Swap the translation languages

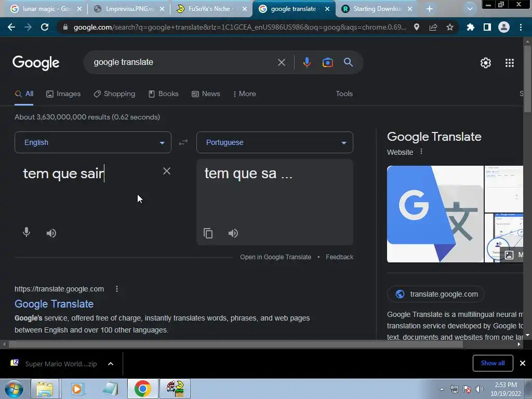[x=183, y=142]
